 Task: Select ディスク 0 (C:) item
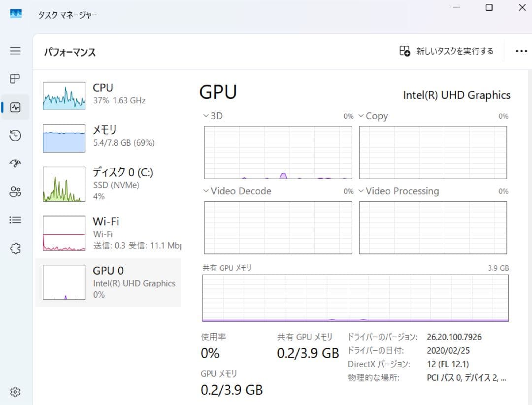point(108,184)
